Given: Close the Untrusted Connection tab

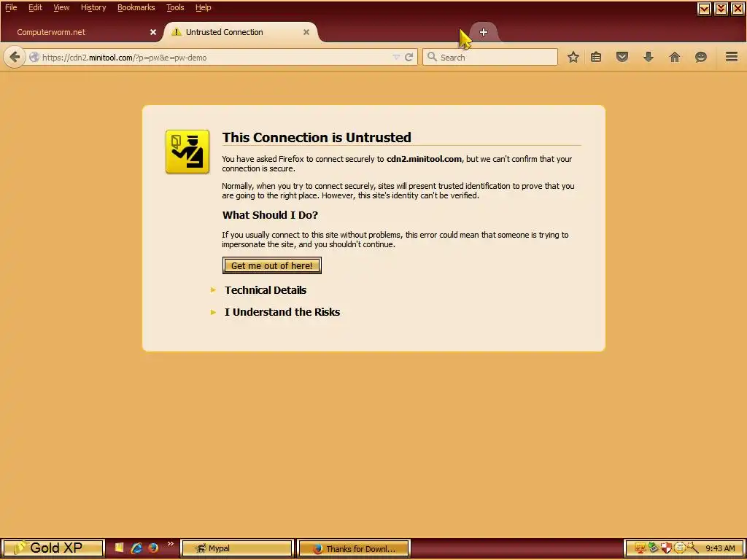Looking at the screenshot, I should pos(306,32).
